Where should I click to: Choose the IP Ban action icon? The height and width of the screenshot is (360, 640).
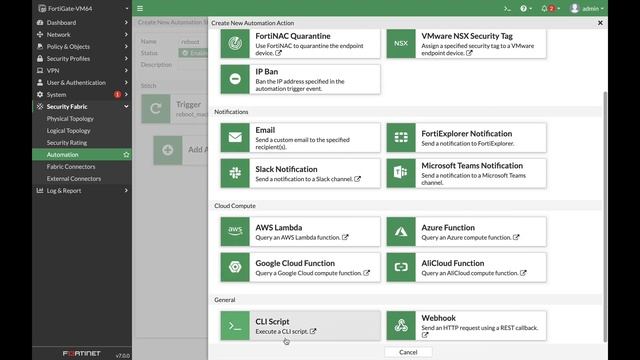pos(235,79)
